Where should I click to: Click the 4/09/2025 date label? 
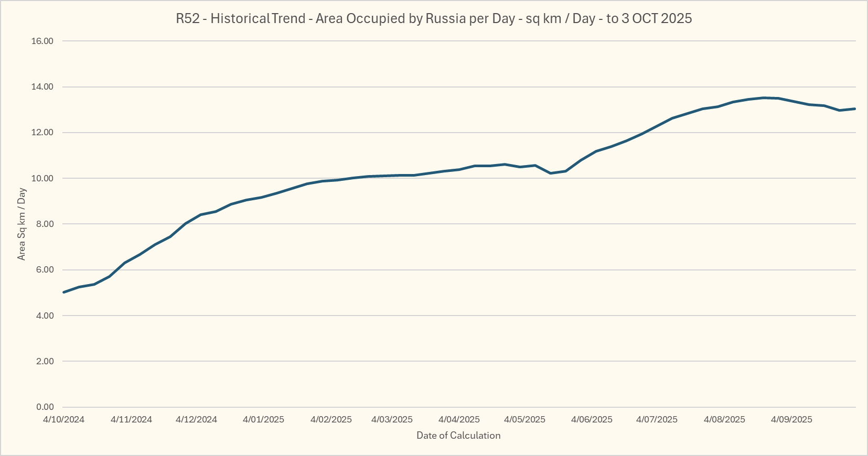point(791,420)
